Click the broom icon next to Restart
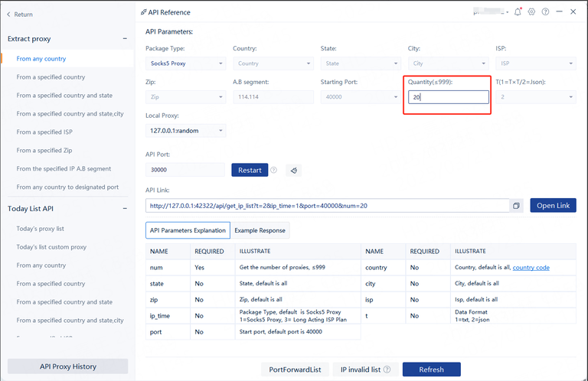 coord(293,170)
